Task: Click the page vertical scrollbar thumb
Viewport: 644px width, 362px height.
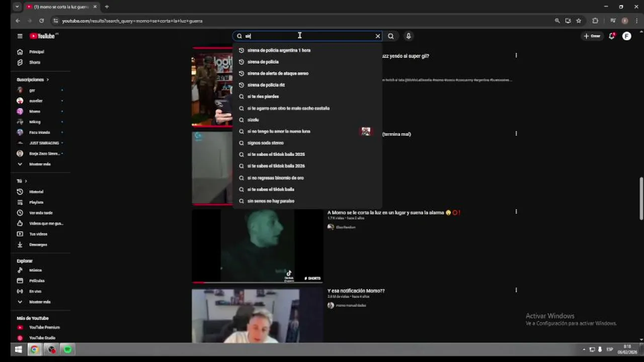Action: coord(641,198)
